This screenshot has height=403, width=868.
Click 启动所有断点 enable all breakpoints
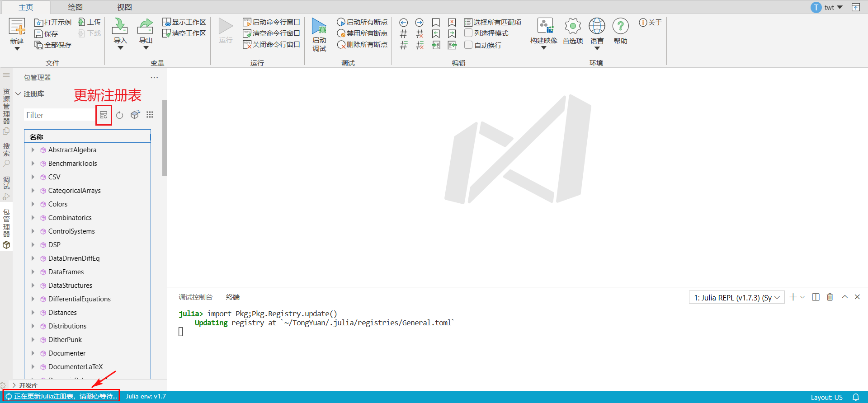[362, 22]
